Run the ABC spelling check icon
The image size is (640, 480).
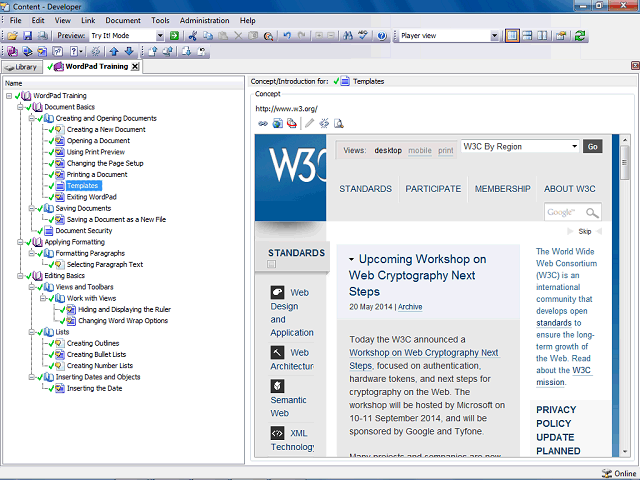point(363,36)
